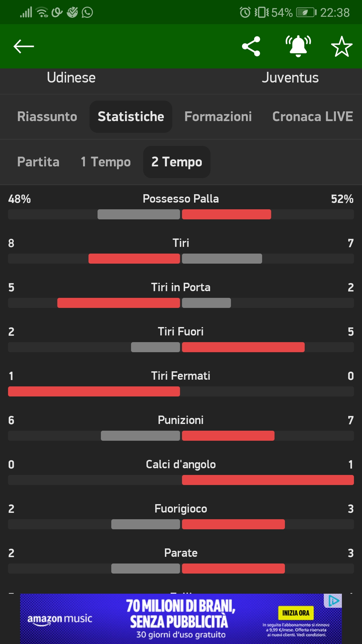This screenshot has height=644, width=362.
Task: Tap the Wi-Fi signal icon
Action: click(42, 12)
